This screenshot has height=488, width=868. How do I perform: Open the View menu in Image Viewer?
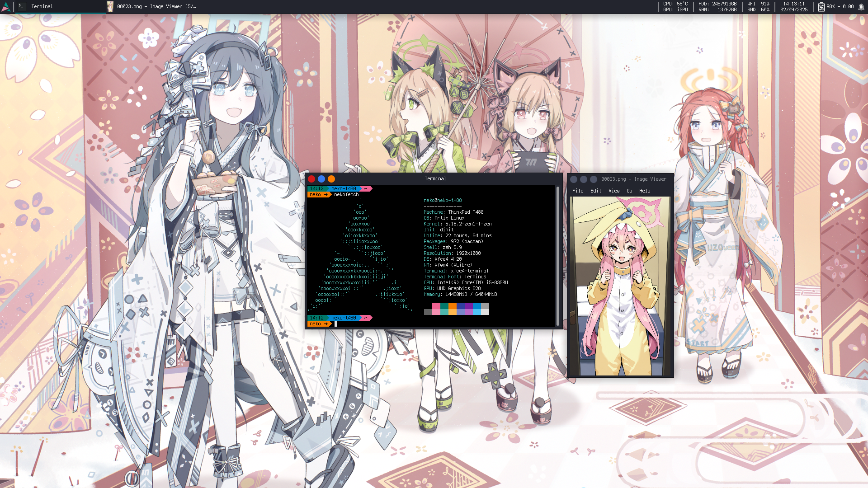click(613, 191)
